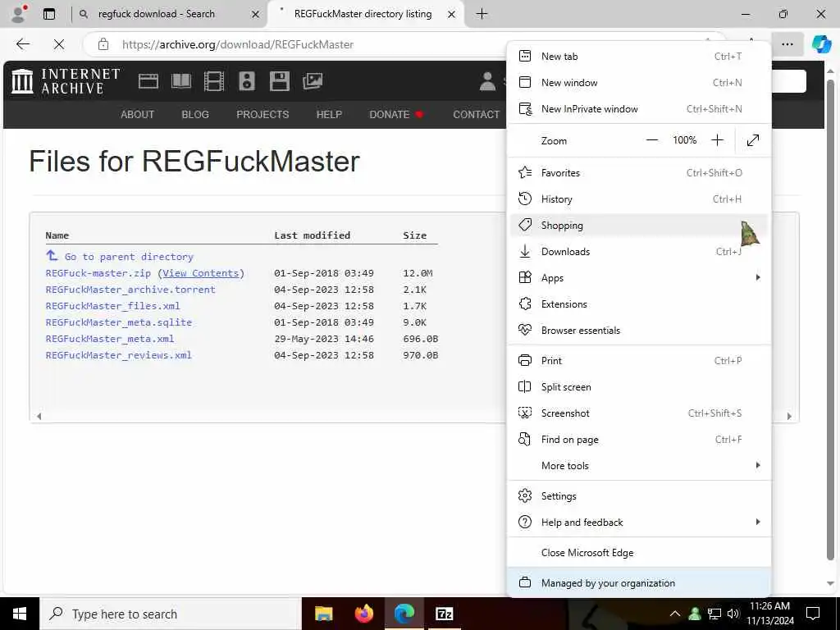The image size is (840, 630).
Task: Select Split screen option
Action: (x=638, y=387)
